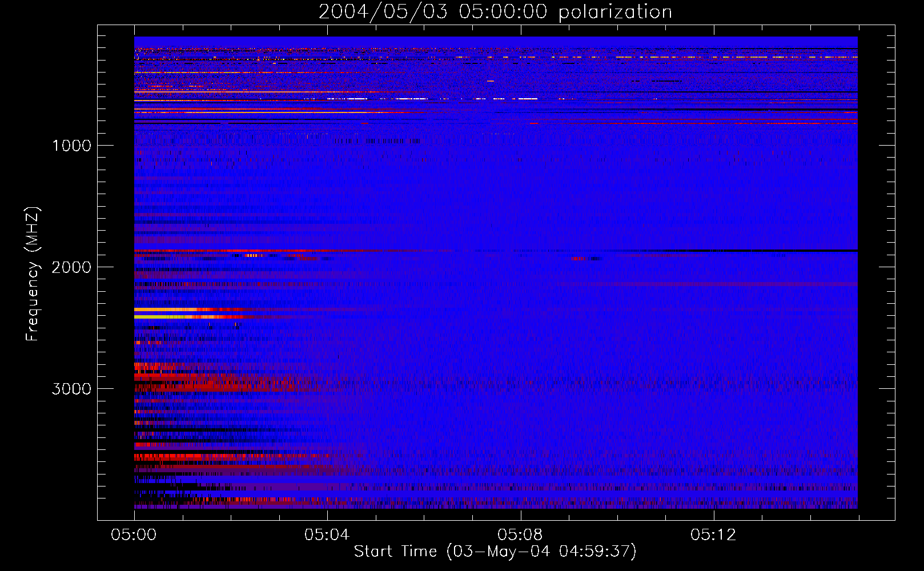This screenshot has height=571, width=924.
Task: Click the '2000' frequency tick label
Action: (71, 267)
